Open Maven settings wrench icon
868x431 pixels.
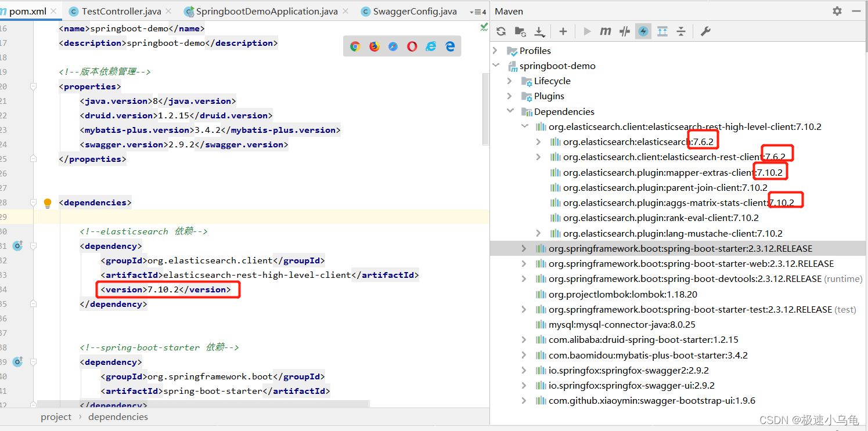coord(705,31)
